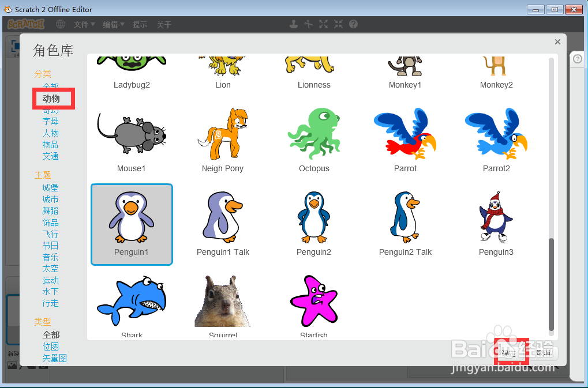Show sprites with 飞行 theme
The image size is (588, 388).
(50, 234)
